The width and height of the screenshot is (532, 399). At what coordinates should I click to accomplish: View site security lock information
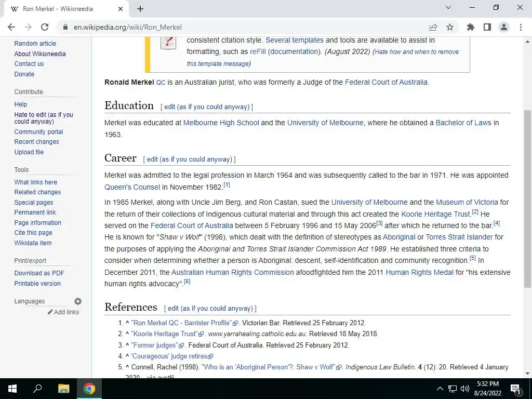point(65,27)
